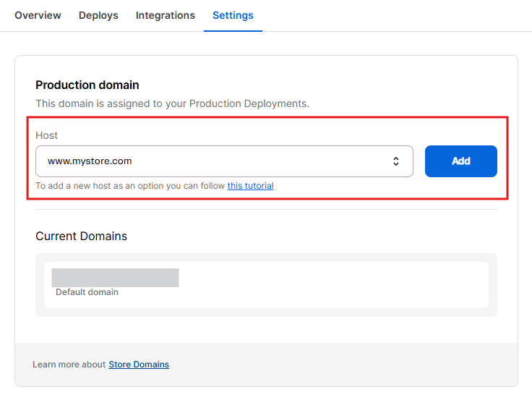Click the 'Default domain' label
Screen dimensions: 532x400
pos(87,292)
